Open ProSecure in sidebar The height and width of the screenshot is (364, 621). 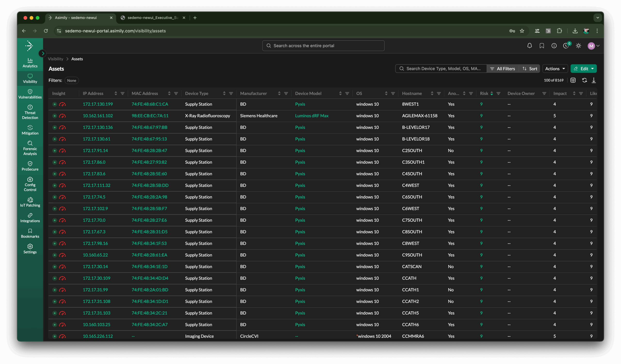[30, 166]
